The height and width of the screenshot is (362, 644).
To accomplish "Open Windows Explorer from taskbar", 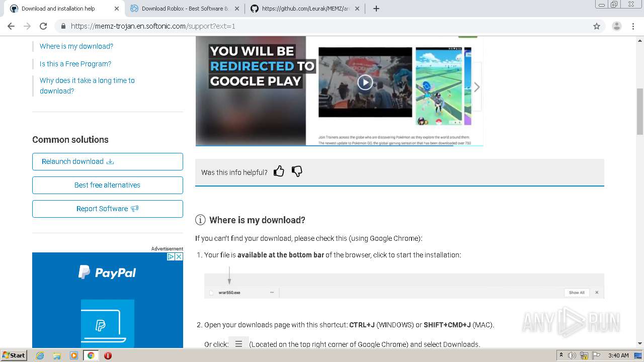I will [x=57, y=355].
